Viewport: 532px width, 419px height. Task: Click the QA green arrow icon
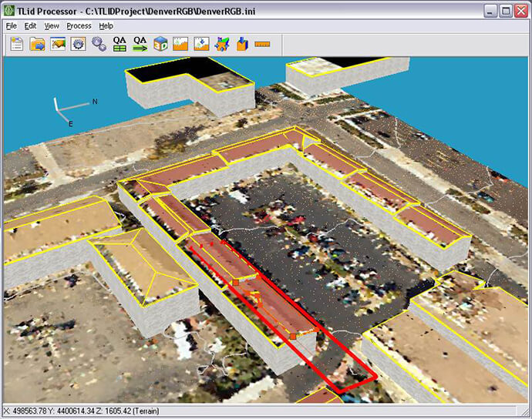140,44
